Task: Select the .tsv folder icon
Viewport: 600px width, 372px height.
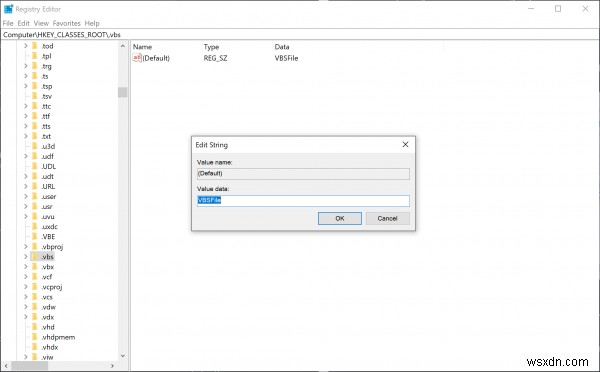Action: click(35, 96)
